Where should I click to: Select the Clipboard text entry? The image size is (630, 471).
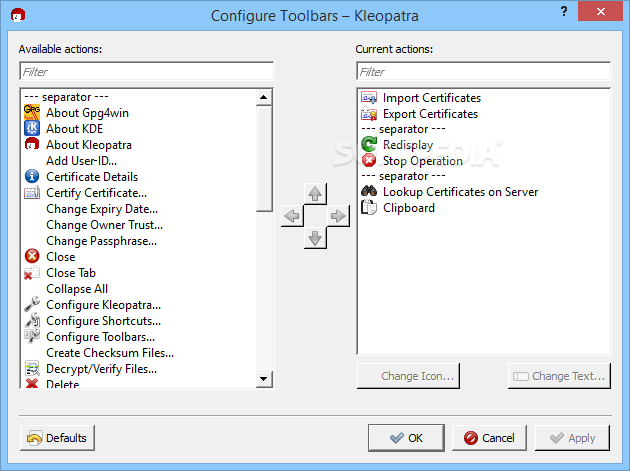pos(409,208)
